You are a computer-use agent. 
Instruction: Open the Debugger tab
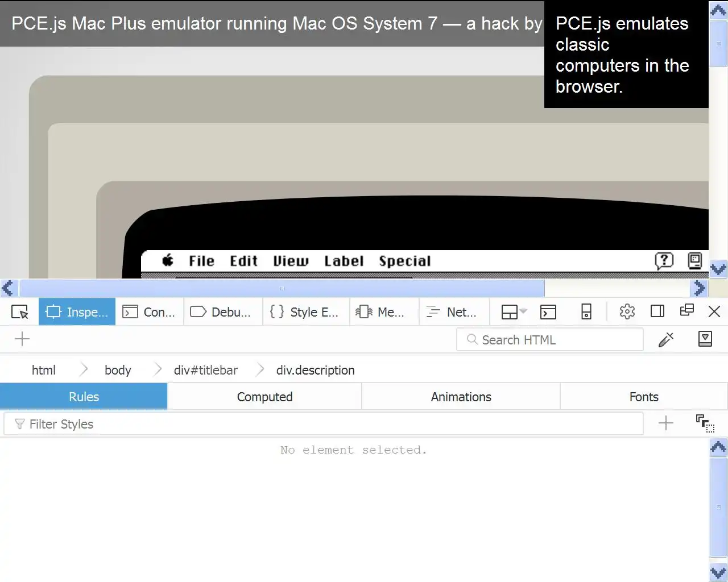click(x=223, y=311)
